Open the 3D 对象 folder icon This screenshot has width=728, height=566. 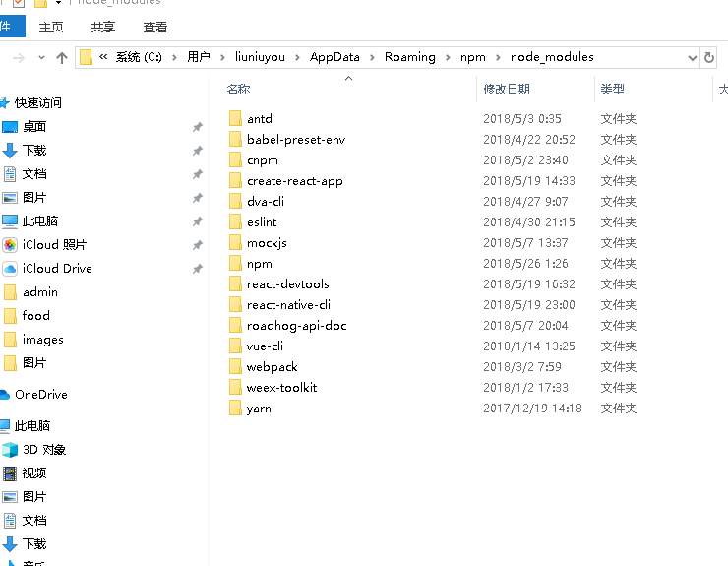(10, 450)
